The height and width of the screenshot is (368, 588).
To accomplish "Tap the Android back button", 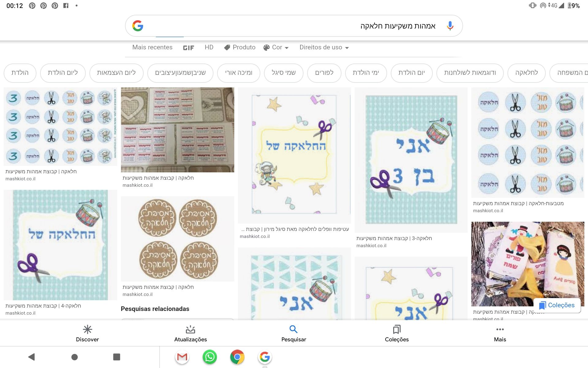I will [32, 357].
